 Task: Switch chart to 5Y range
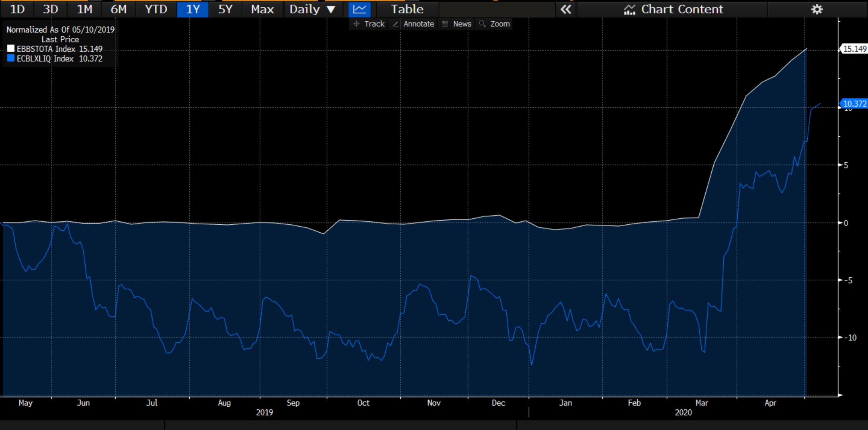pyautogui.click(x=225, y=9)
